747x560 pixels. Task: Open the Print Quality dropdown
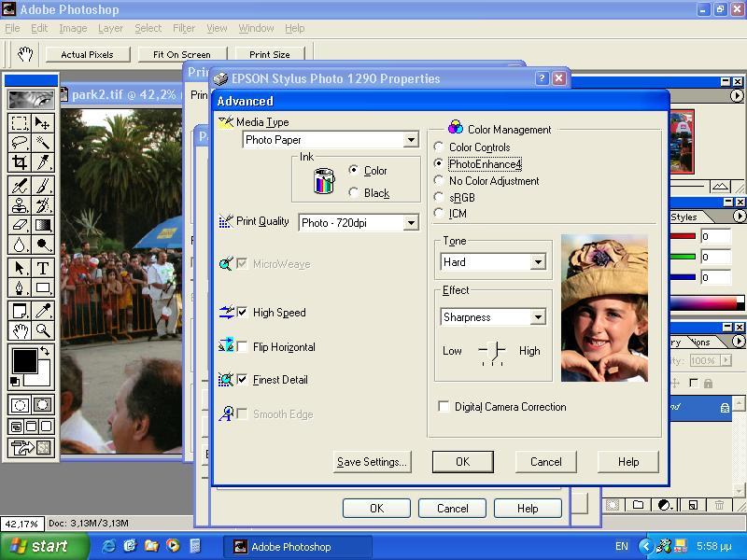[x=411, y=222]
